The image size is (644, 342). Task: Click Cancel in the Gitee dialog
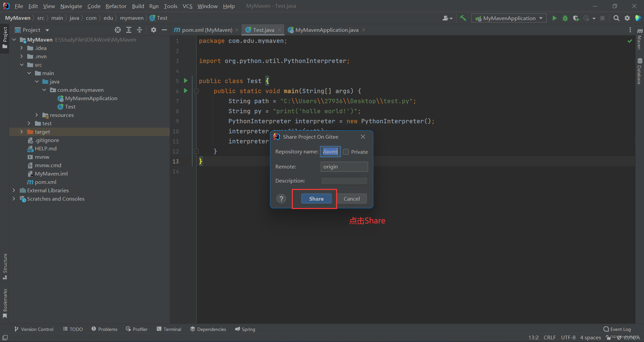[x=352, y=199]
